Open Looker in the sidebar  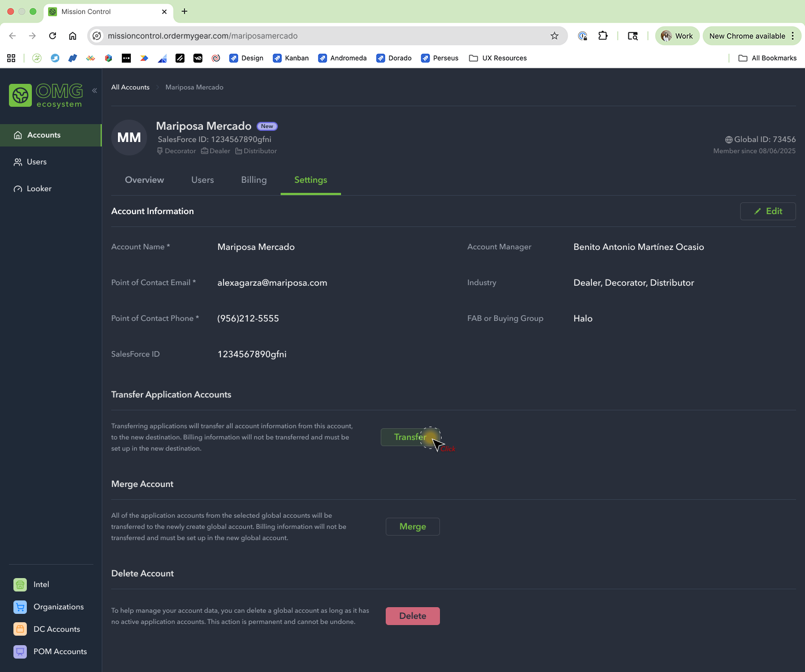tap(50, 189)
